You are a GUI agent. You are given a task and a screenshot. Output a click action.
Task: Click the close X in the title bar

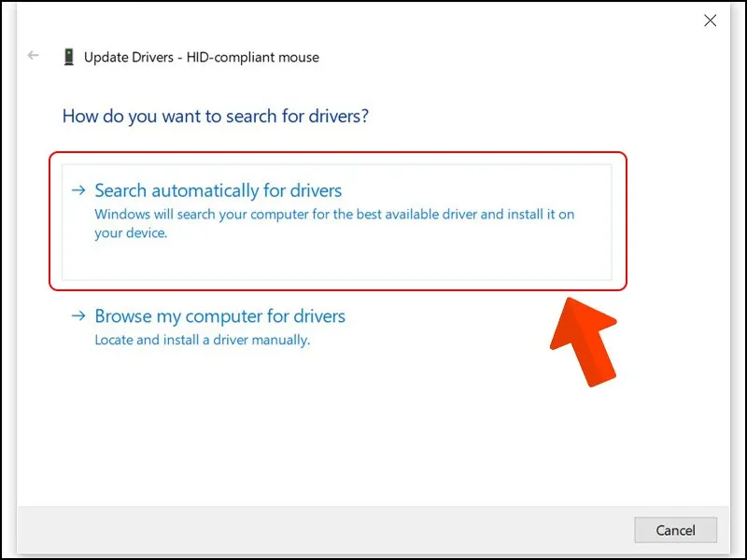[x=710, y=20]
